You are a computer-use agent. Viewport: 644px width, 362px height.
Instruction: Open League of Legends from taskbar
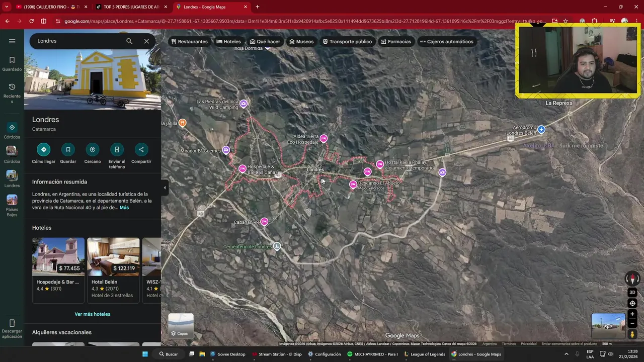[x=425, y=354]
